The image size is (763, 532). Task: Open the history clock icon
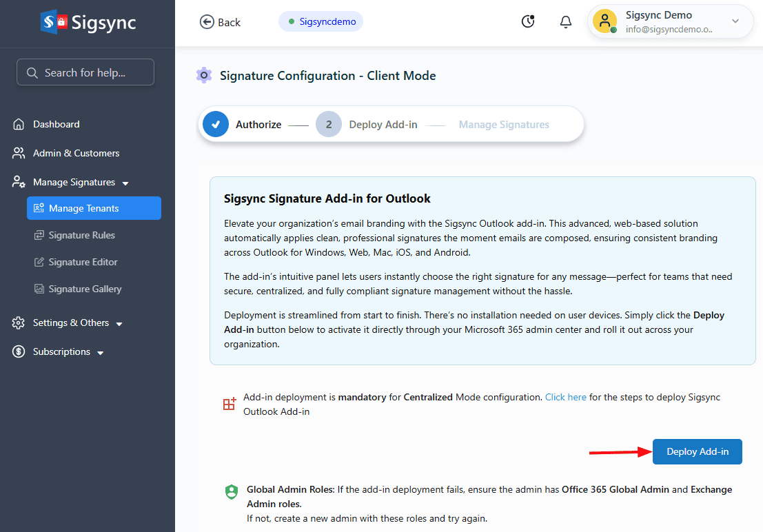(528, 21)
